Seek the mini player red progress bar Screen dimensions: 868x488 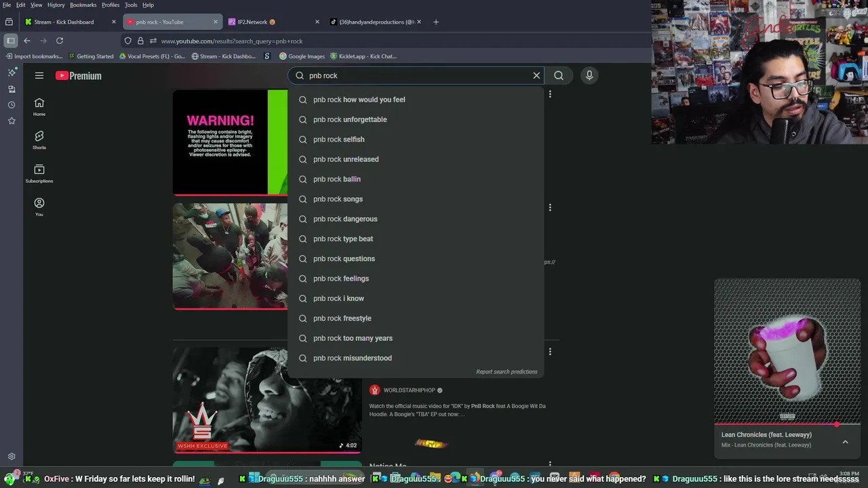(x=787, y=424)
